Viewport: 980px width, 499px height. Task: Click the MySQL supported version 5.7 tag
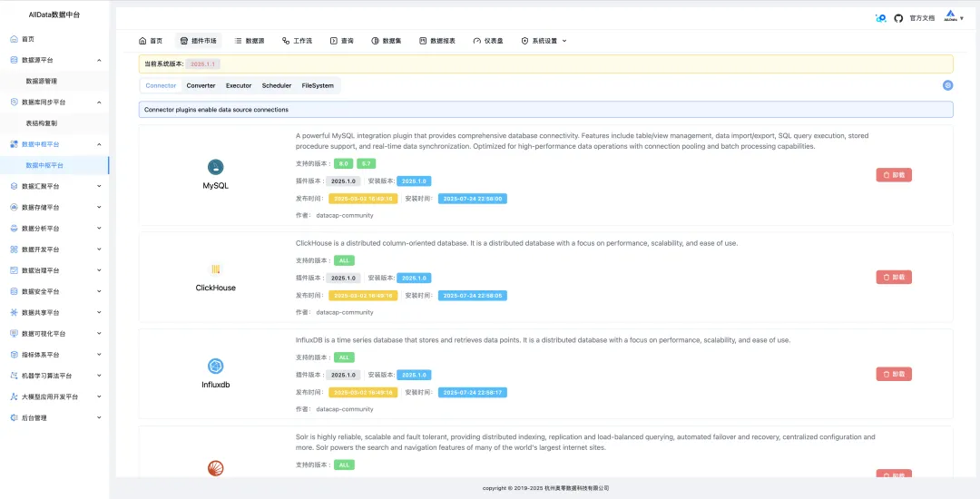[367, 163]
